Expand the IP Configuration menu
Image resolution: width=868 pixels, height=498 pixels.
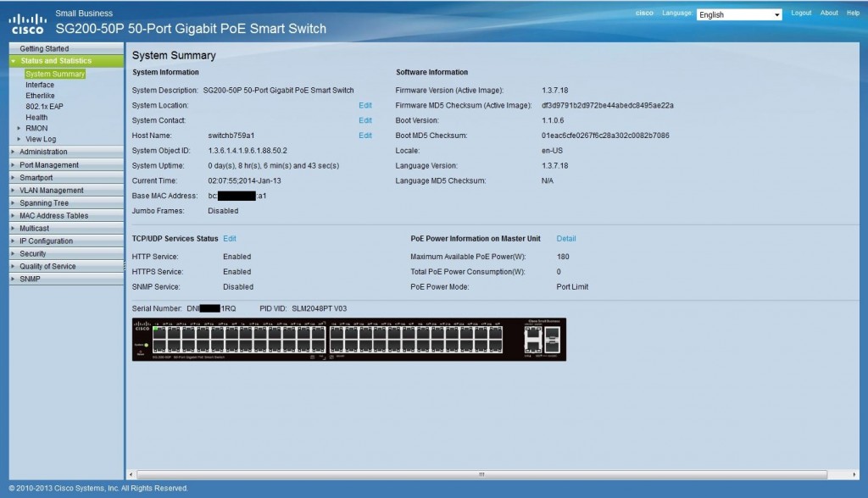(66, 241)
